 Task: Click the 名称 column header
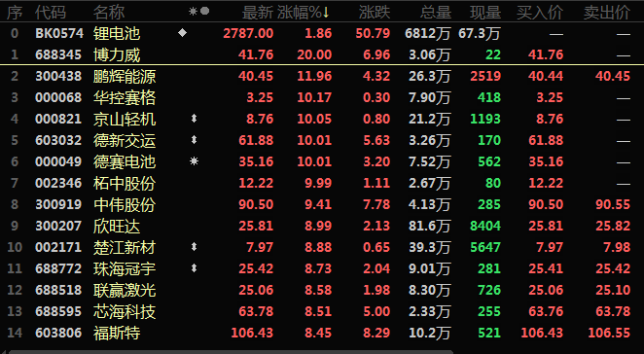point(109,13)
